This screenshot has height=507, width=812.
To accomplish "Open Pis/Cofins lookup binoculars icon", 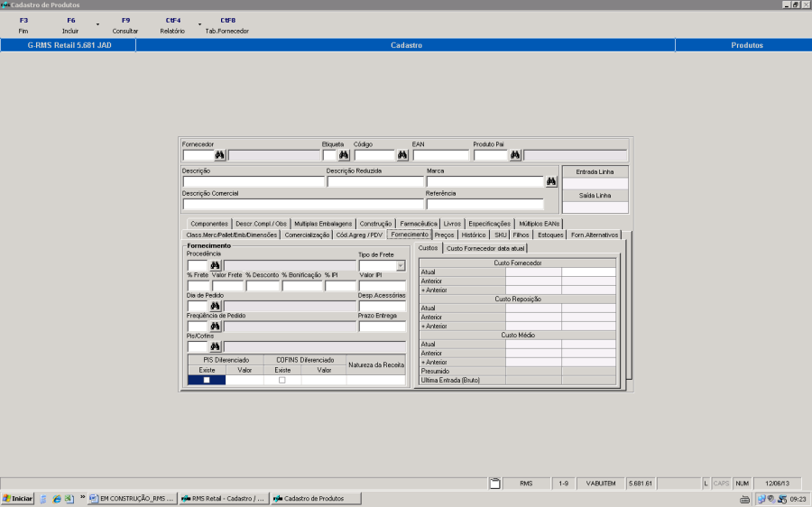I will (215, 346).
